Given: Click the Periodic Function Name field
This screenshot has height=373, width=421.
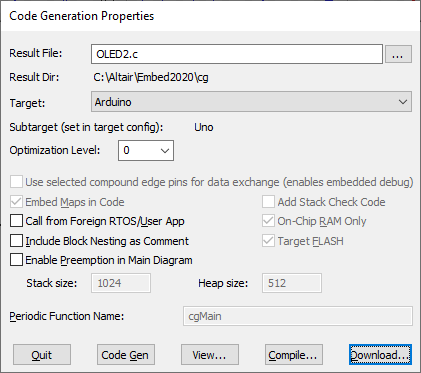Looking at the screenshot, I should coord(298,316).
